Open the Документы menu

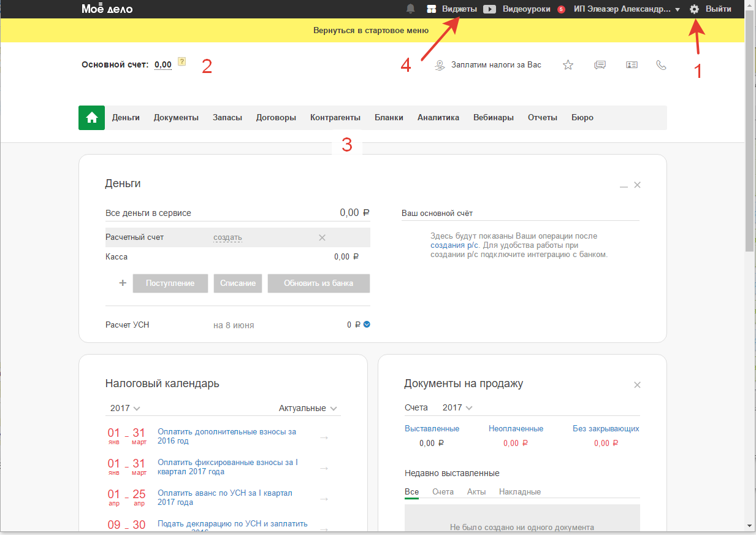point(176,118)
